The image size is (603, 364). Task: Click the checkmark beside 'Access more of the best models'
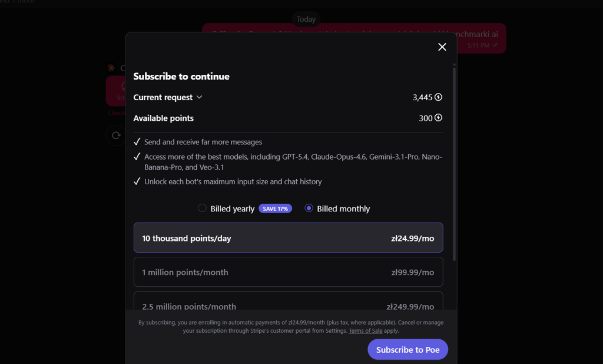pyautogui.click(x=137, y=157)
